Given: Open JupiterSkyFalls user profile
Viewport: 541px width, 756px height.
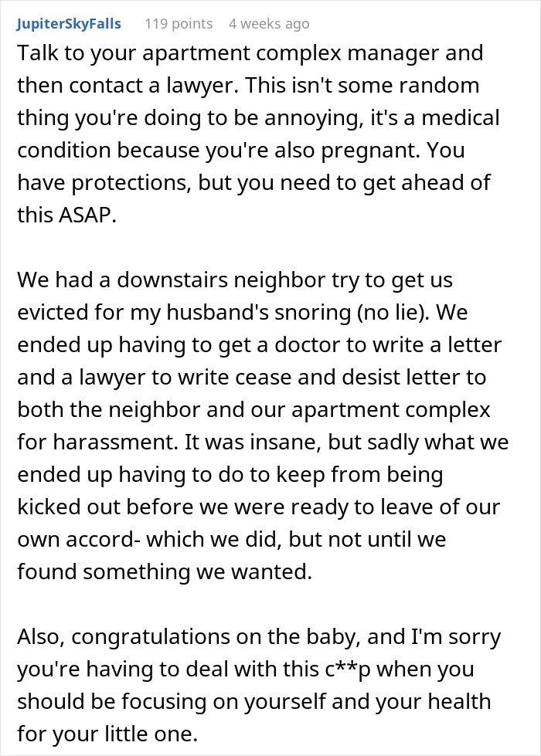Looking at the screenshot, I should pyautogui.click(x=69, y=24).
